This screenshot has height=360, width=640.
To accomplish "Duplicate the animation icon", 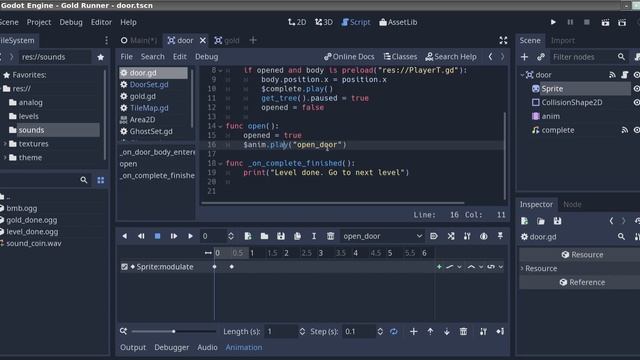I will [298, 236].
